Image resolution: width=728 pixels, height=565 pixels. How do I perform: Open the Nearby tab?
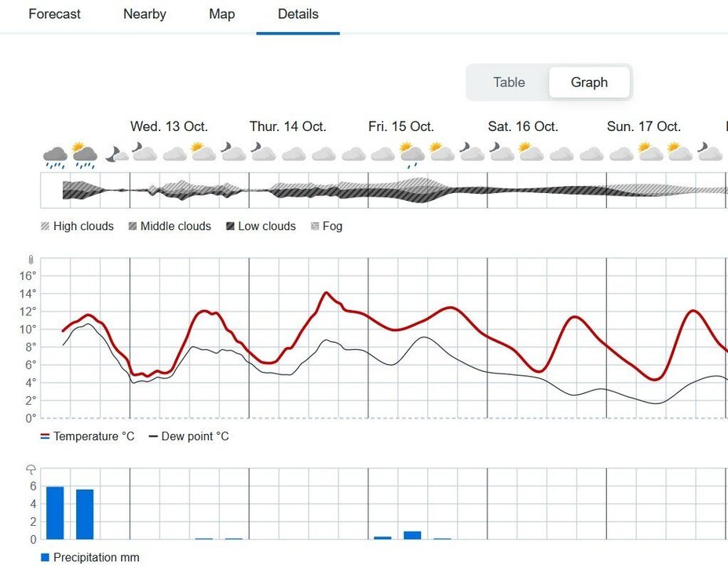[144, 14]
